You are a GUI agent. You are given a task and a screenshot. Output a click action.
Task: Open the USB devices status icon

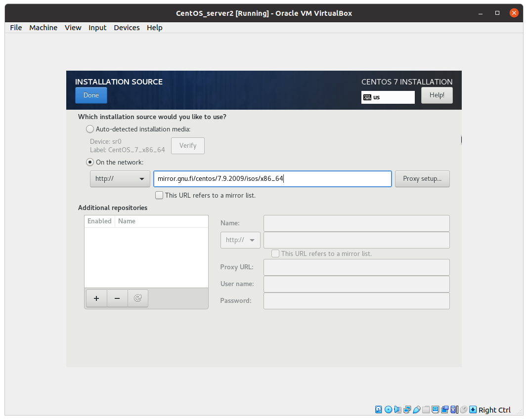pos(417,410)
